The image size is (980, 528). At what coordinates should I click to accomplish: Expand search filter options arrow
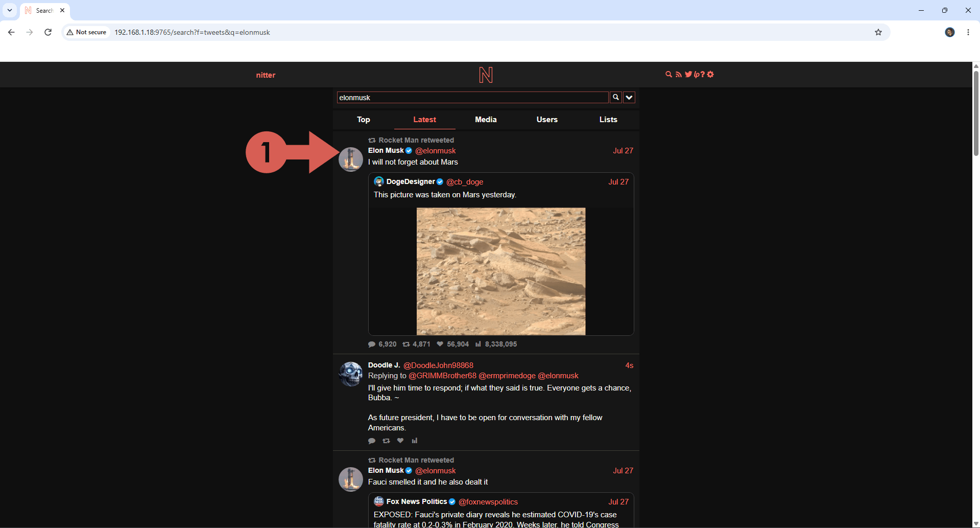coord(629,98)
